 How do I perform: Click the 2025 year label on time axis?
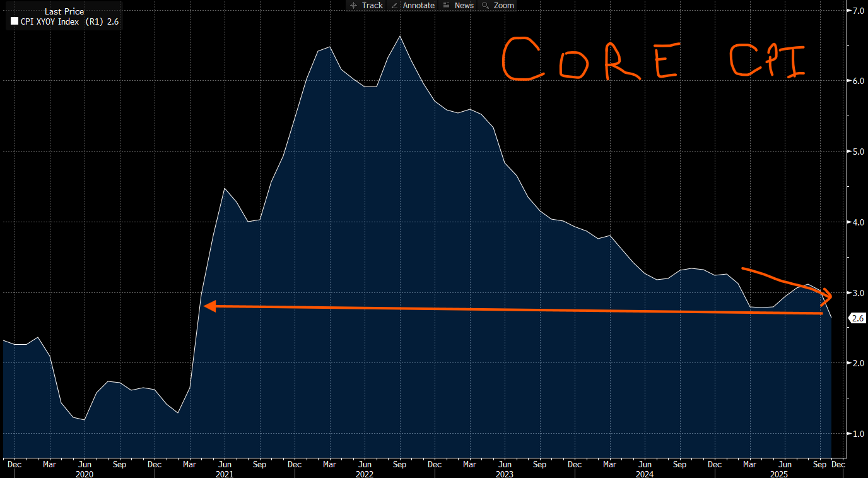coord(785,473)
